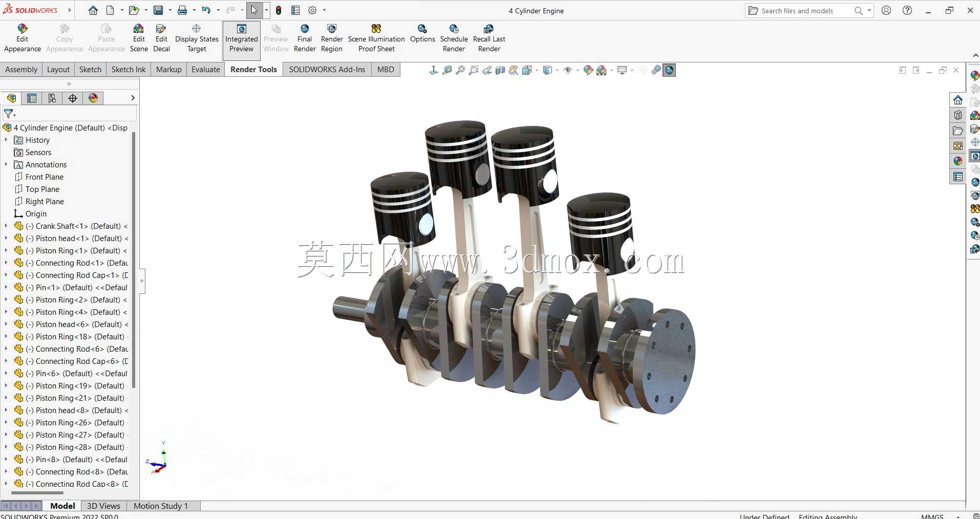Open the PropertyManager tab
This screenshot has width=980, height=519.
[32, 98]
